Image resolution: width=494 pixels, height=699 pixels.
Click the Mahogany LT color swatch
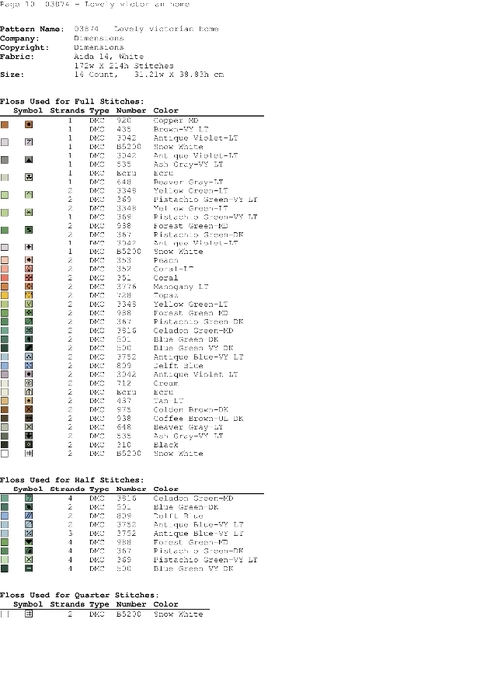pyautogui.click(x=4, y=287)
